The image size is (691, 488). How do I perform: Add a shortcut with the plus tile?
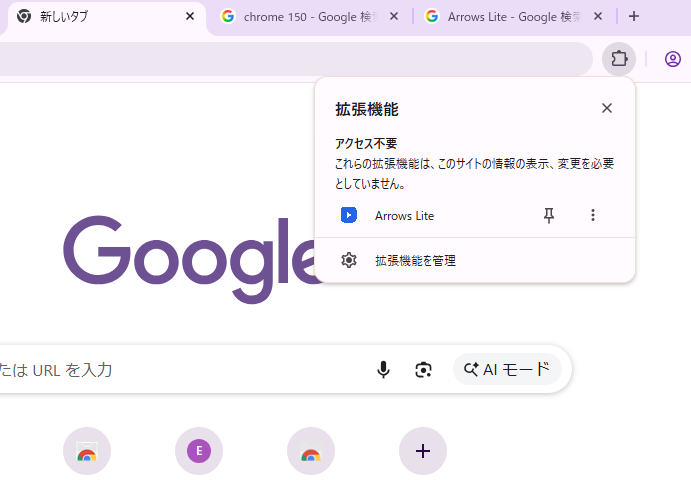tap(423, 451)
